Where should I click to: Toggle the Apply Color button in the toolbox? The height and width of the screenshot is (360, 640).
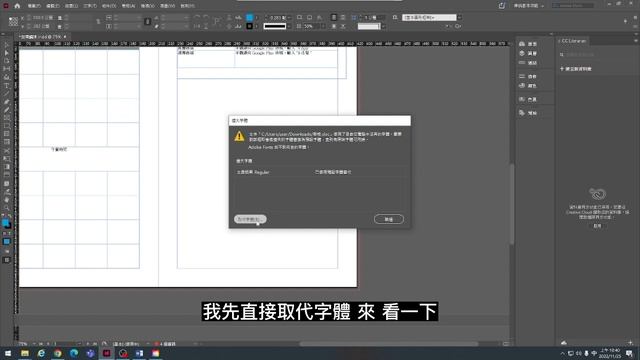coord(7,242)
